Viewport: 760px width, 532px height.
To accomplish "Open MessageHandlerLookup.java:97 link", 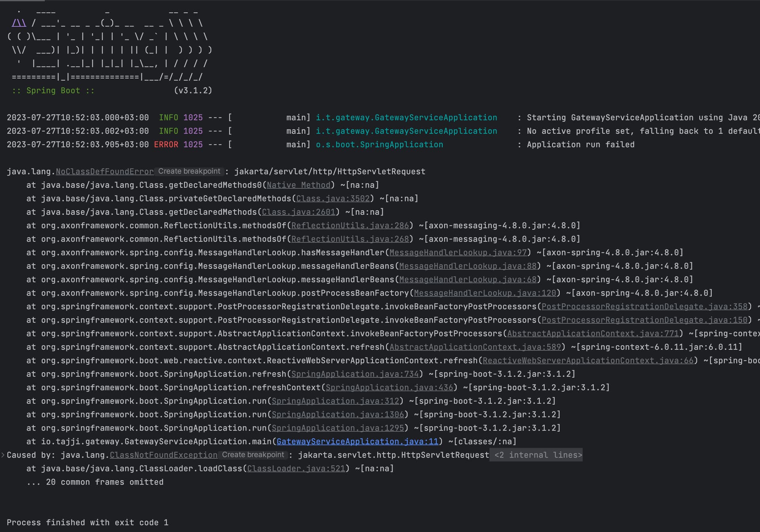I will click(458, 253).
